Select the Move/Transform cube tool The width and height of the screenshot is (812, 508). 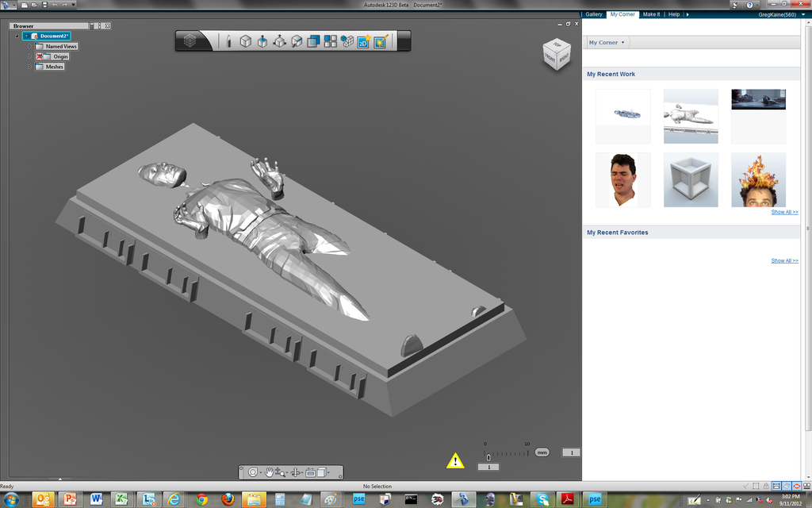tap(280, 41)
